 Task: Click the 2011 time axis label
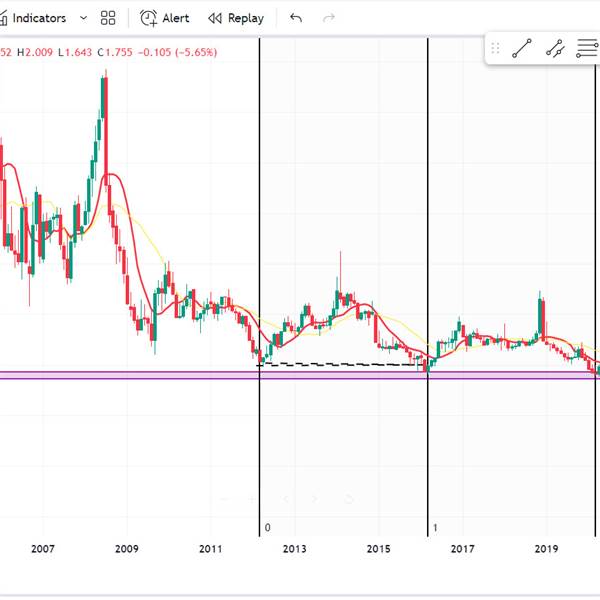[211, 549]
